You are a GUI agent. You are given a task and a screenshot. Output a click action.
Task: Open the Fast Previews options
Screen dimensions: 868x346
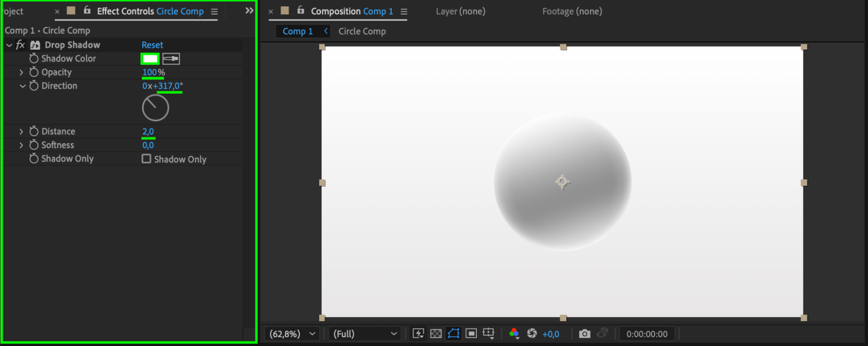tap(418, 333)
